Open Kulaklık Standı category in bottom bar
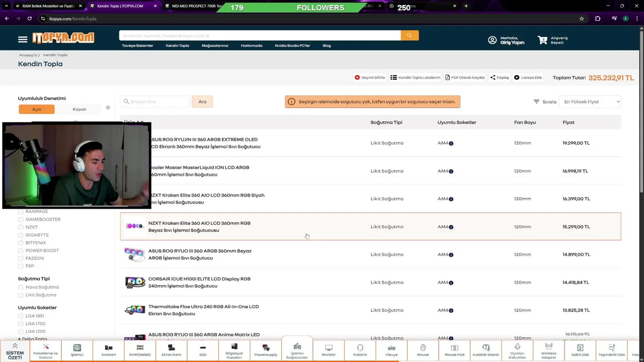Screen dimensions: 644x362 (x=486, y=350)
